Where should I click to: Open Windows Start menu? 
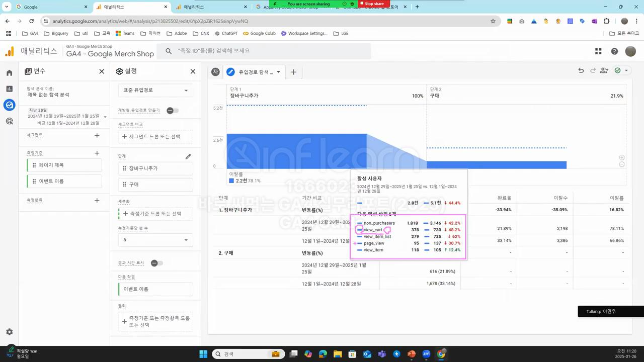203,354
